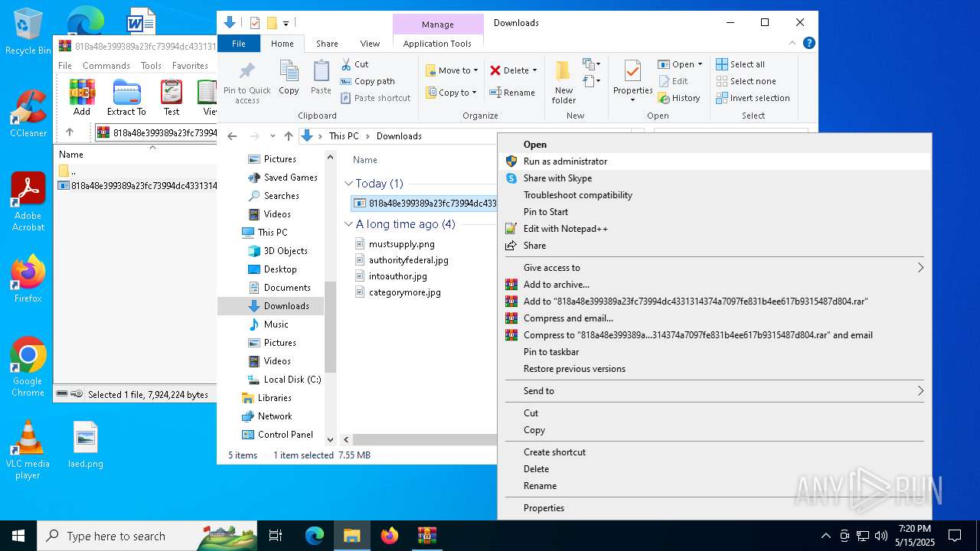The width and height of the screenshot is (980, 551).
Task: Select Share with Skype option
Action: tap(714, 178)
